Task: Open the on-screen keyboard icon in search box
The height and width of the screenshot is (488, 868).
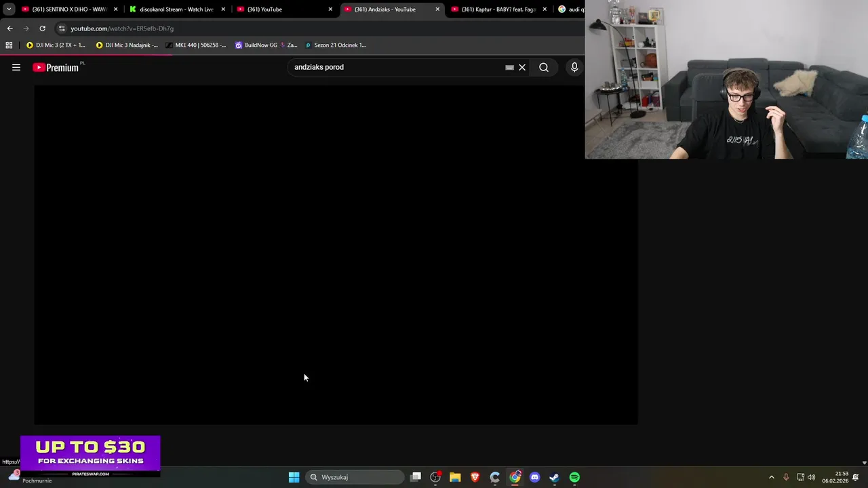Action: point(509,67)
